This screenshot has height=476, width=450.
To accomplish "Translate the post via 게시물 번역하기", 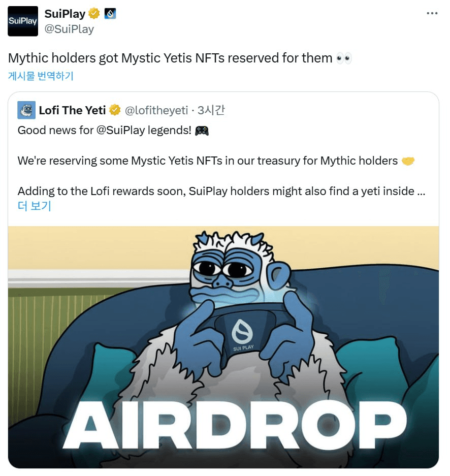I will pyautogui.click(x=41, y=76).
